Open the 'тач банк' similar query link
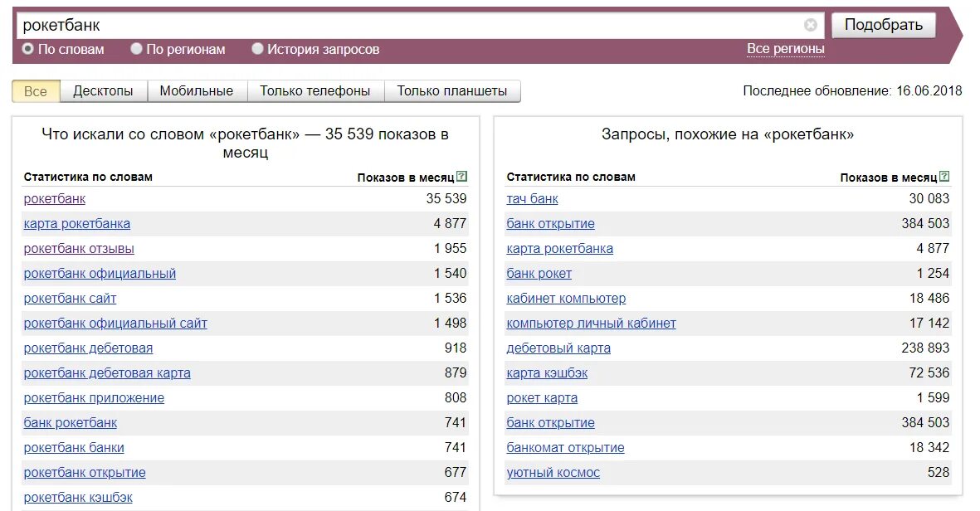Viewport: 980px width, 511px height. [532, 198]
